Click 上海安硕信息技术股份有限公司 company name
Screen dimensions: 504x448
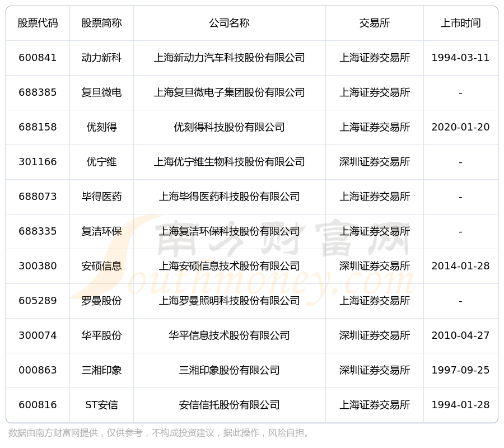click(230, 266)
